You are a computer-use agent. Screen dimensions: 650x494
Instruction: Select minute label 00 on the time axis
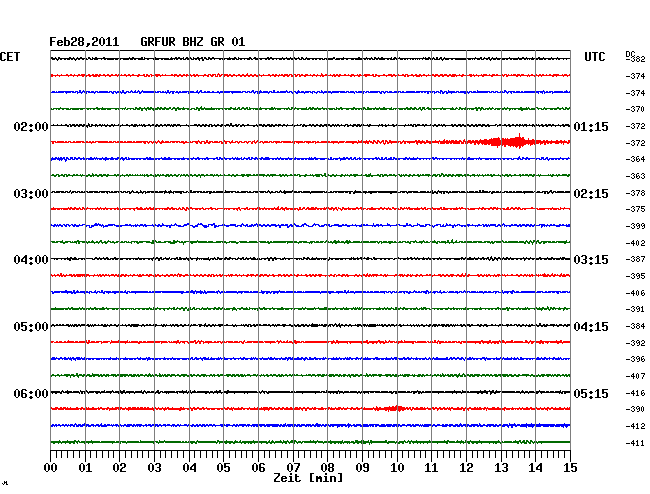pyautogui.click(x=51, y=468)
